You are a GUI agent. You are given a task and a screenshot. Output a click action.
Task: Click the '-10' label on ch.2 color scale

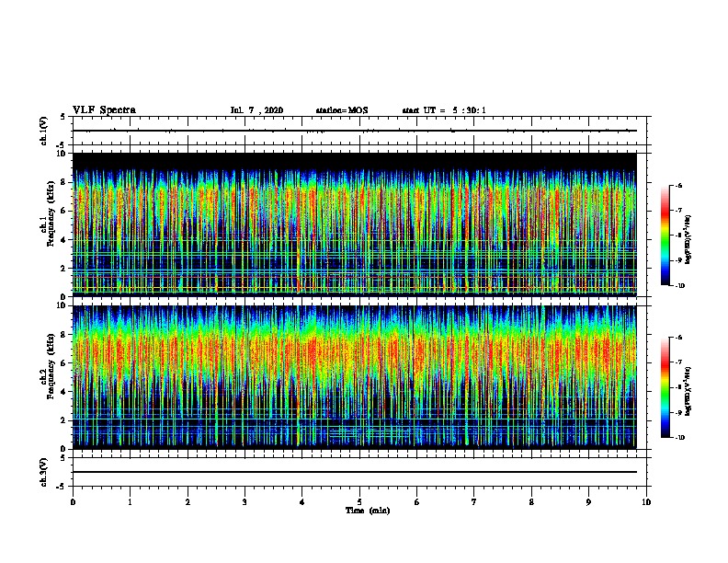click(679, 438)
